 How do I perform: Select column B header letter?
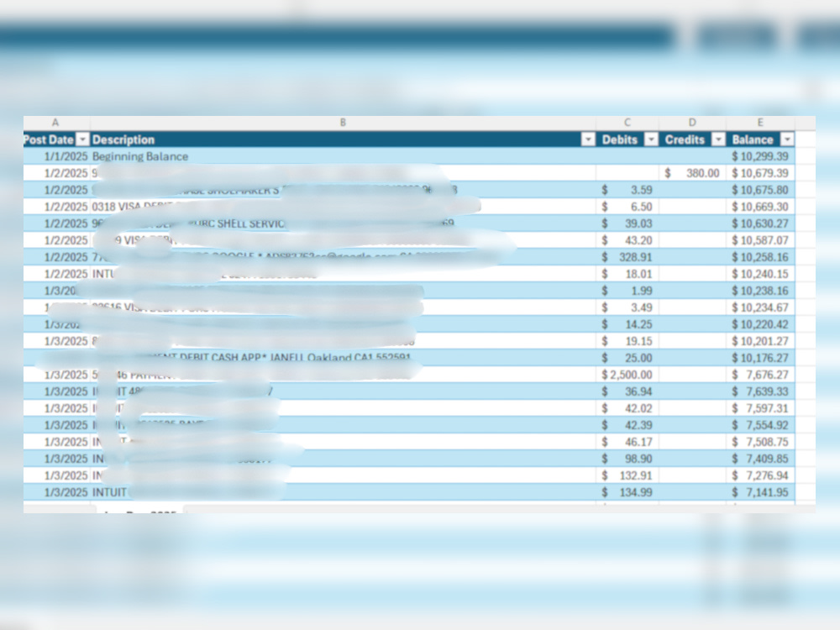click(x=343, y=123)
